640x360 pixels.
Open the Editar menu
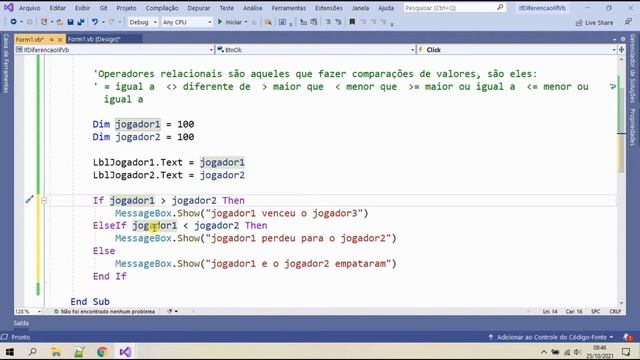[58, 8]
